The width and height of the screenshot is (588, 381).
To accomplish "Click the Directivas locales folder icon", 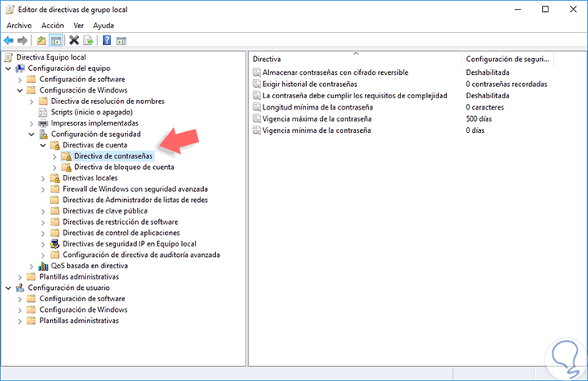I will (x=55, y=178).
